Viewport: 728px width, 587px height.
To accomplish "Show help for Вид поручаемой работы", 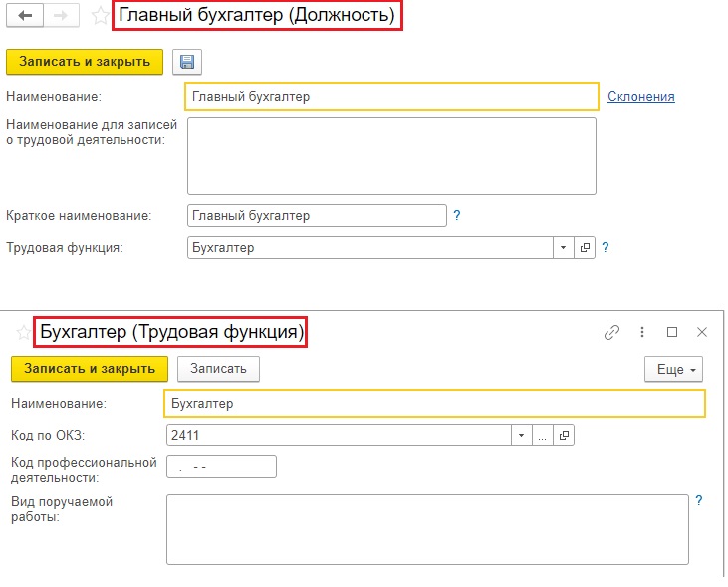I will tap(699, 500).
